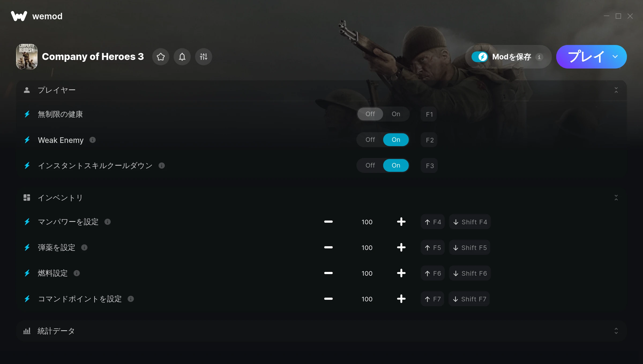This screenshot has height=364, width=643.
Task: Click the マンパワー value field showing 100
Action: tap(367, 222)
